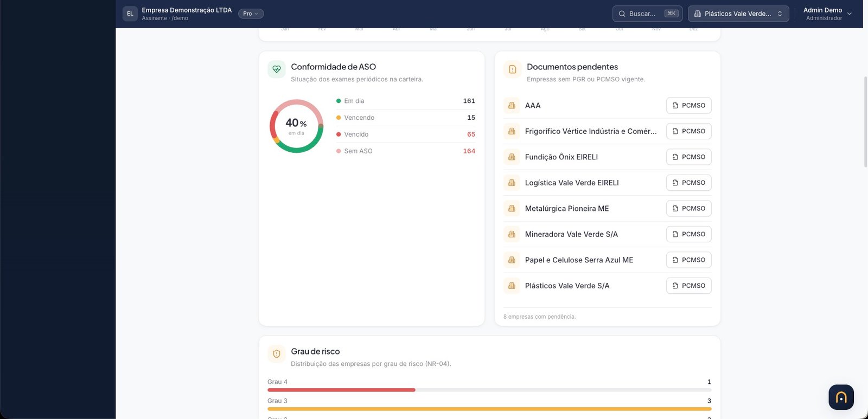The height and width of the screenshot is (419, 868).
Task: Expand the Admin Demo user menu
Action: click(827, 14)
